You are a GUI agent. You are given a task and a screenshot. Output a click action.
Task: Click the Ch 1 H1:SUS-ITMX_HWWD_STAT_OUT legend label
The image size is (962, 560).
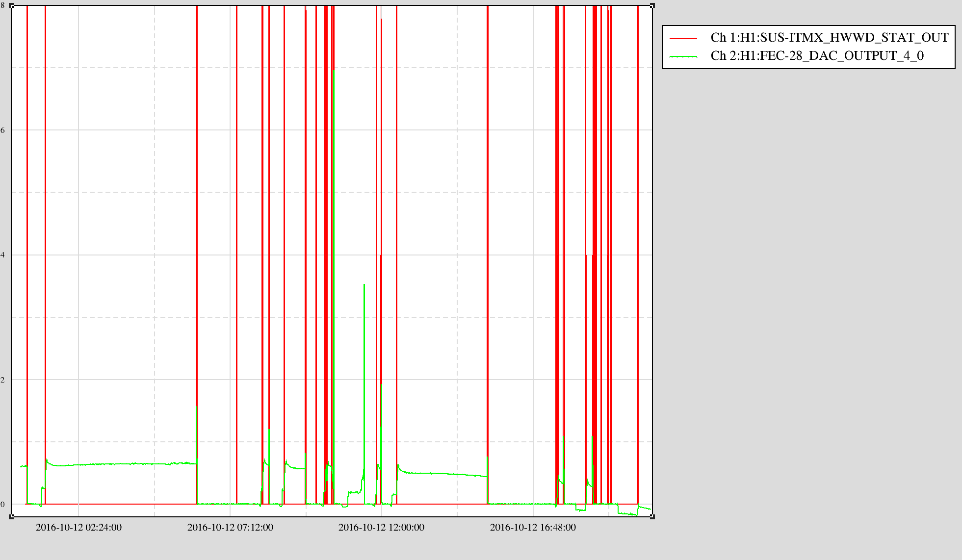pos(830,38)
